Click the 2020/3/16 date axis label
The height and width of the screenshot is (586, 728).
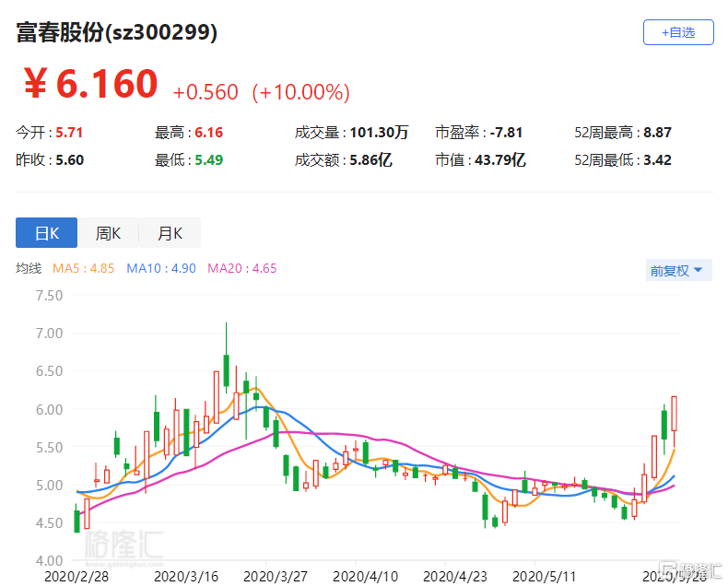click(186, 576)
